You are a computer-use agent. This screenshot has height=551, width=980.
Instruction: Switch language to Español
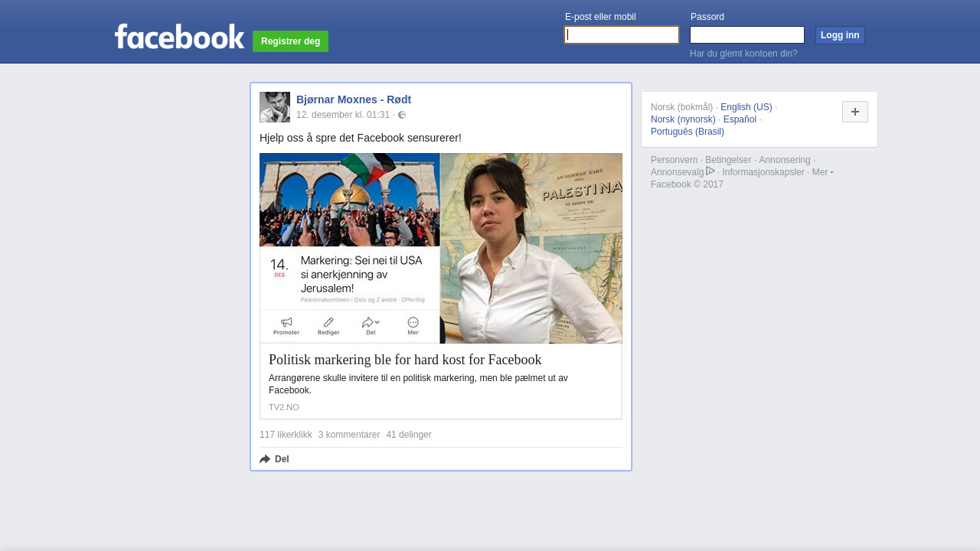coord(740,119)
